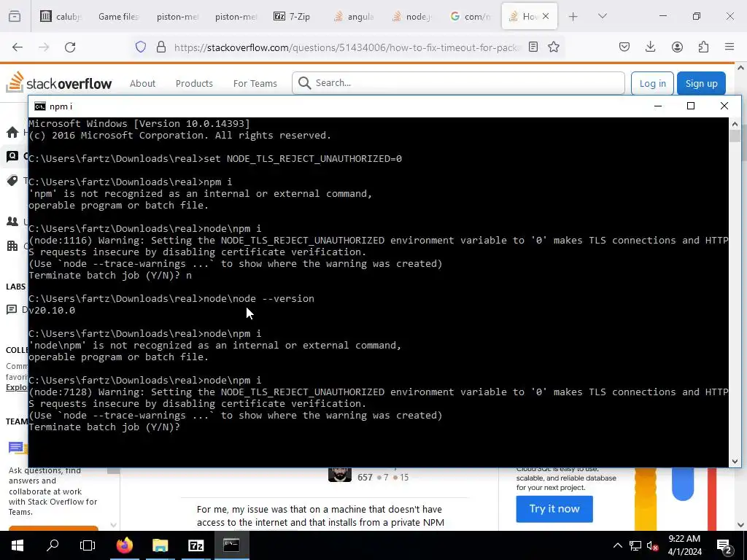This screenshot has height=560, width=747.
Task: Open the command prompt window system icon
Action: [40, 106]
